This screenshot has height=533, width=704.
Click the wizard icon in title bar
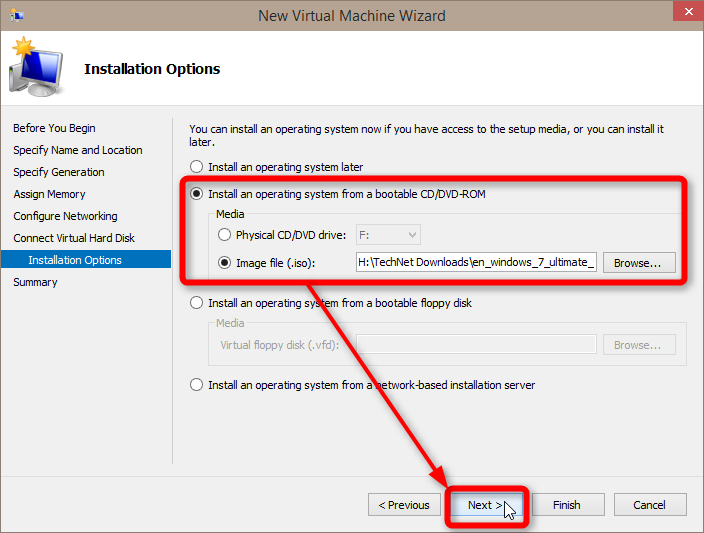coord(17,15)
